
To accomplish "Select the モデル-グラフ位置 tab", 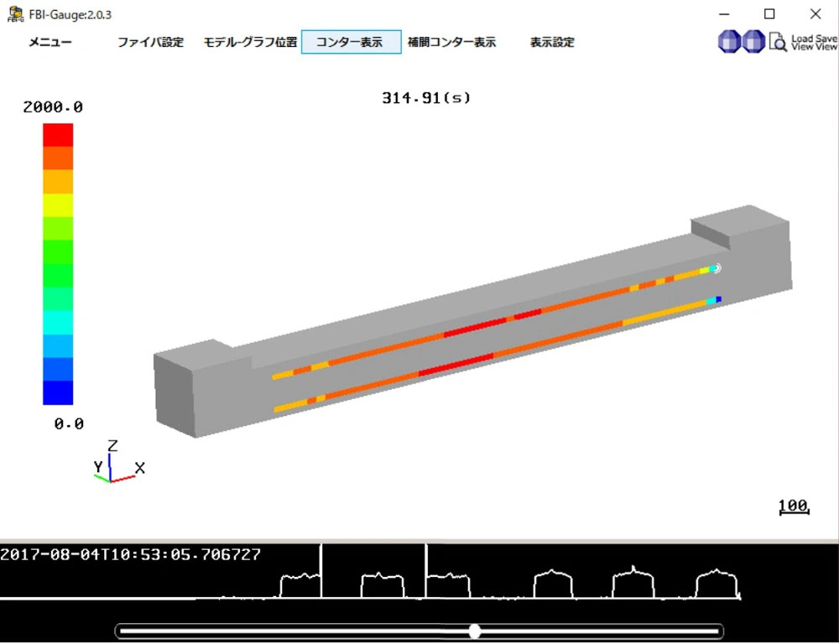I will point(250,42).
